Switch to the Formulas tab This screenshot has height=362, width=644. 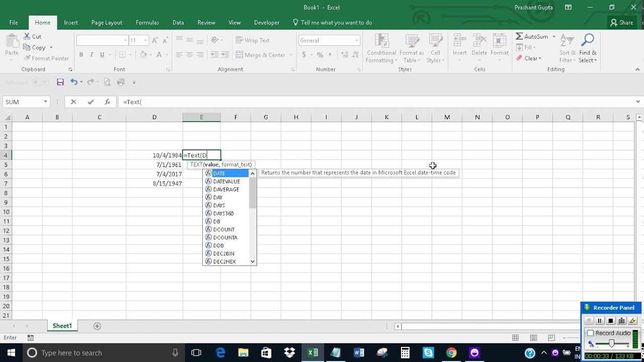147,22
